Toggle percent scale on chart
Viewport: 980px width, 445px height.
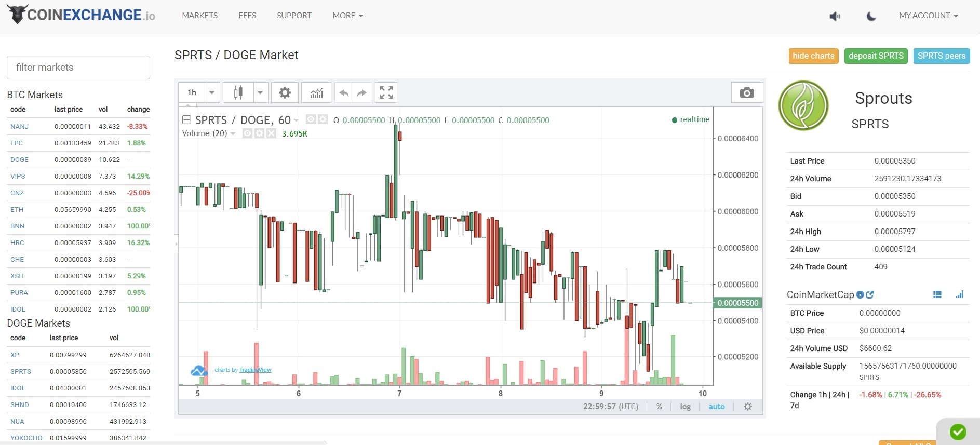pyautogui.click(x=659, y=407)
